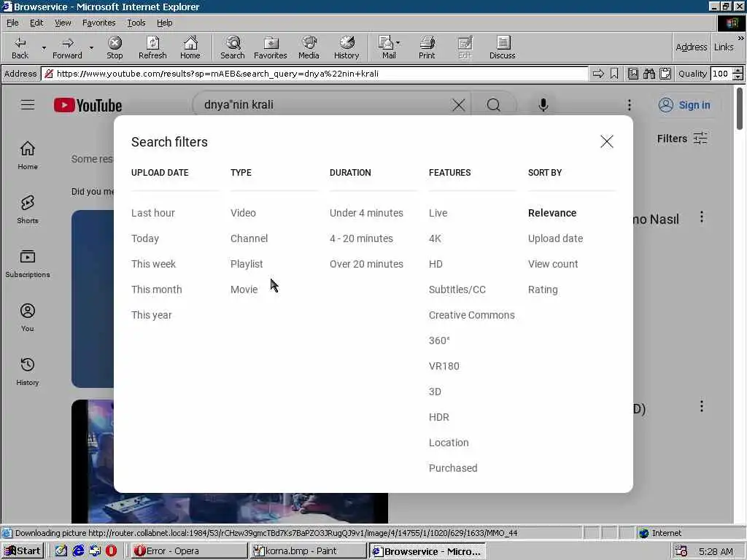Click the Forward toolbar button

point(67,47)
